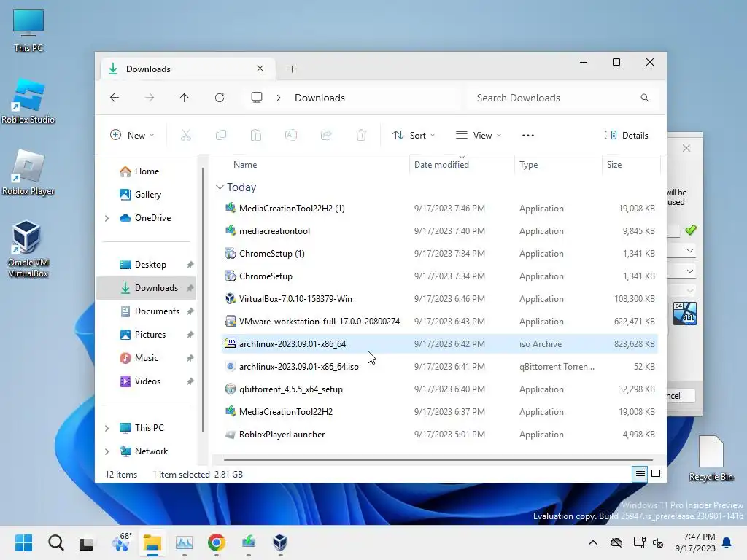This screenshot has width=747, height=560.
Task: Select VirtualBox-7.0.10-158379-Win file
Action: [x=439, y=298]
